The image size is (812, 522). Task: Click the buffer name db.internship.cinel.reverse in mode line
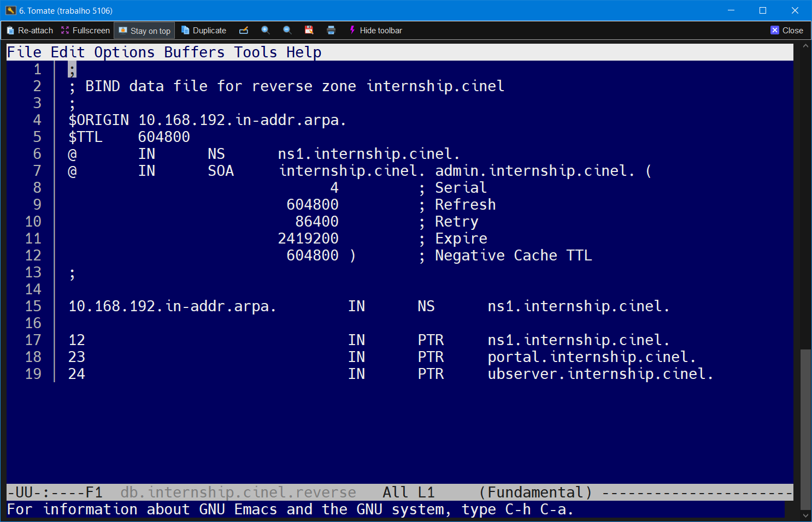tap(238, 493)
